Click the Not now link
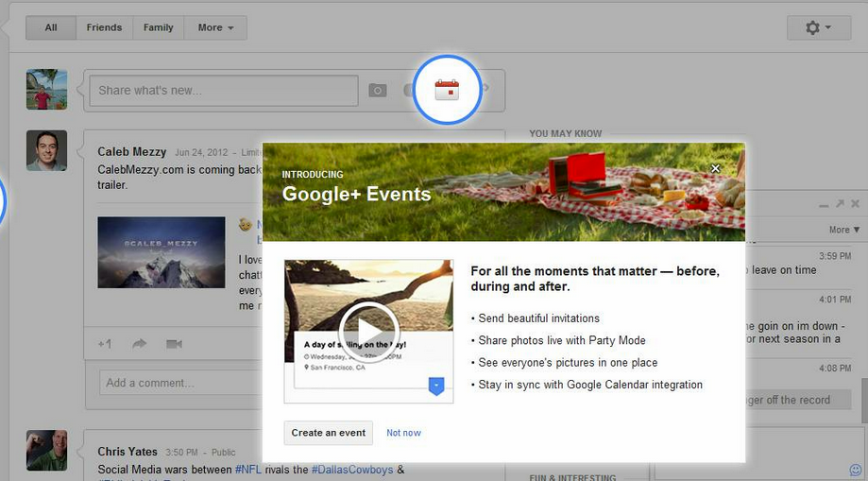The height and width of the screenshot is (481, 868). click(403, 433)
